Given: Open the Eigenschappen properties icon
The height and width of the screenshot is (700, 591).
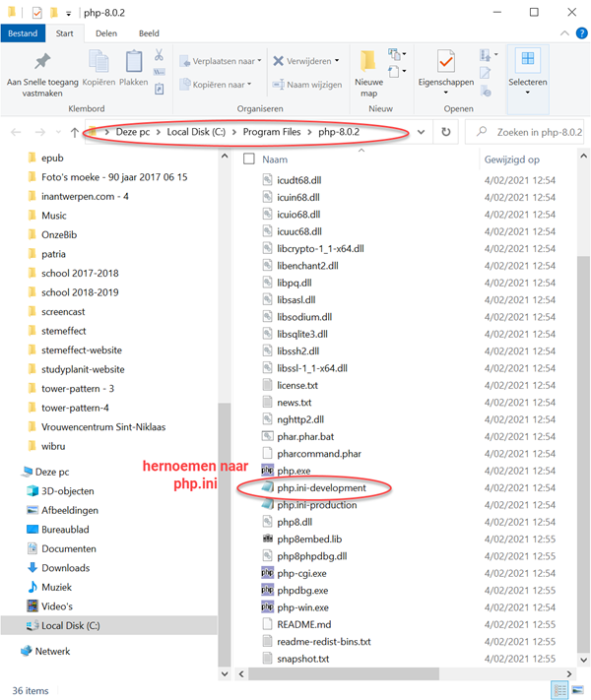Looking at the screenshot, I should click(x=446, y=61).
